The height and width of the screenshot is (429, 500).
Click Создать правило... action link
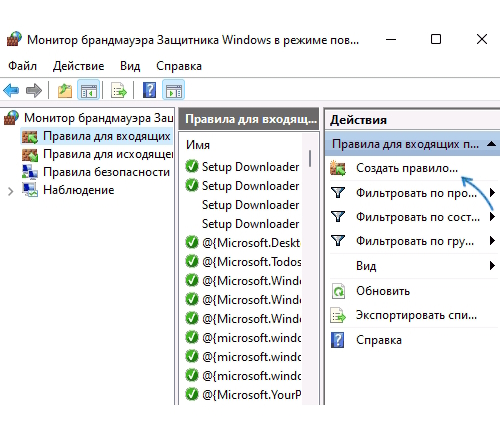click(407, 168)
